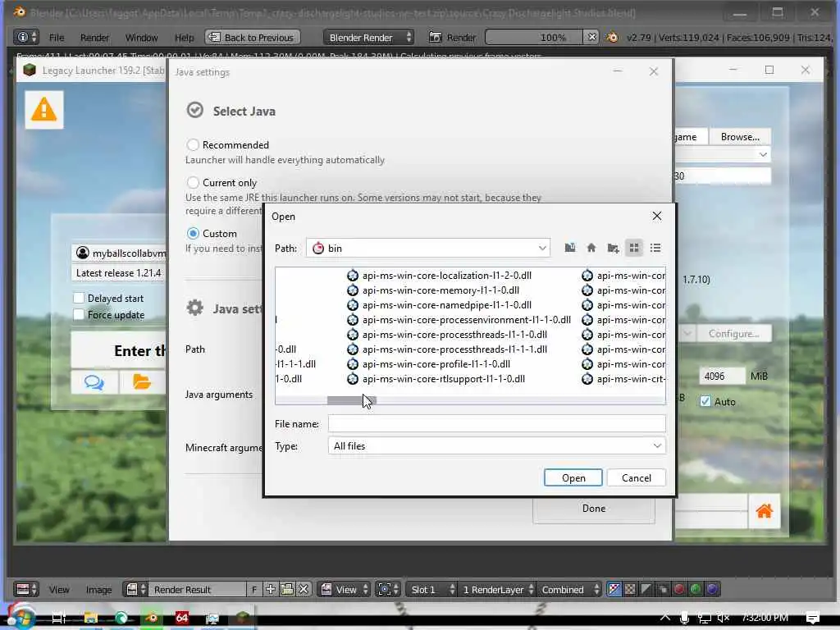Select api-ms-win-core-processthreads-l1-1-1.dll file
840x630 pixels.
click(x=447, y=349)
